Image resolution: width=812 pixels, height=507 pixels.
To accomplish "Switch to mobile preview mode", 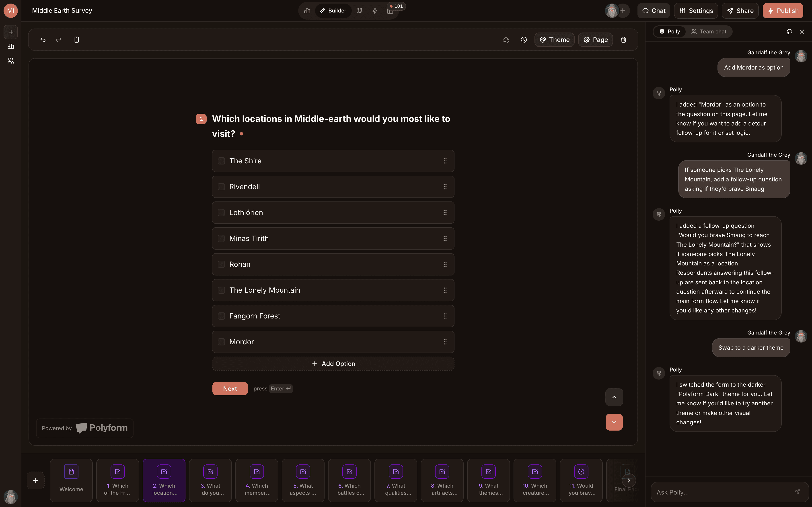I will tap(76, 40).
